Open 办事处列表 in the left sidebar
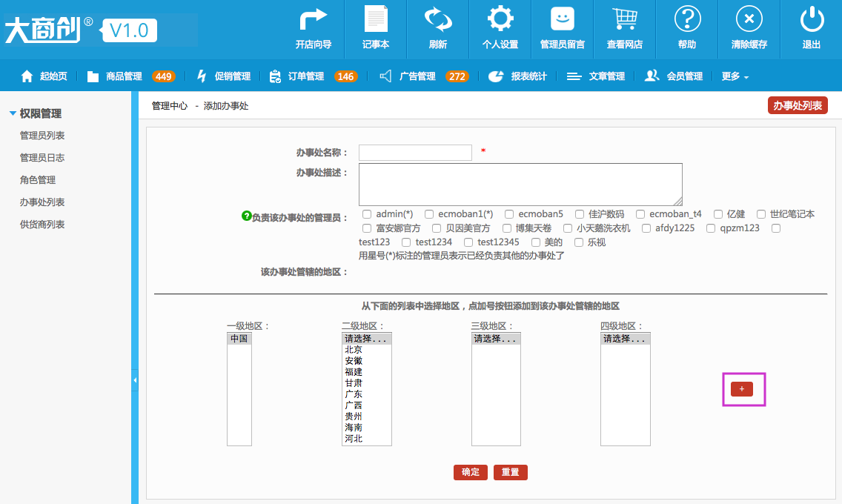842x504 pixels. click(x=42, y=202)
